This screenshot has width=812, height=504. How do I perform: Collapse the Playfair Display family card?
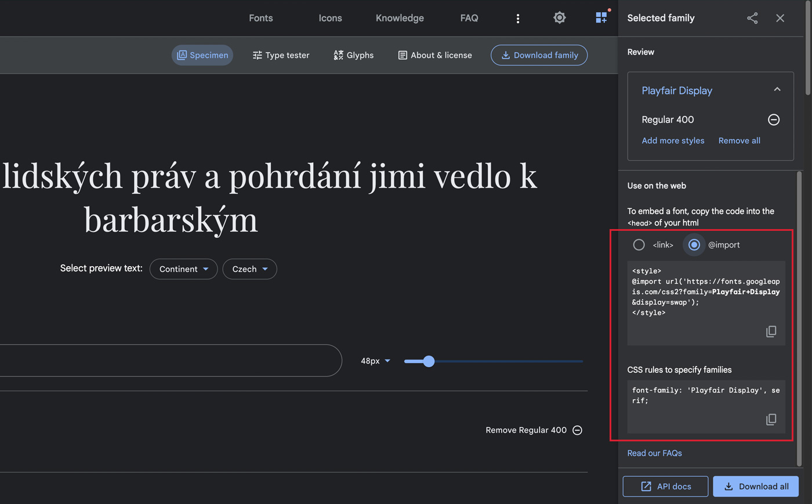coord(777,89)
